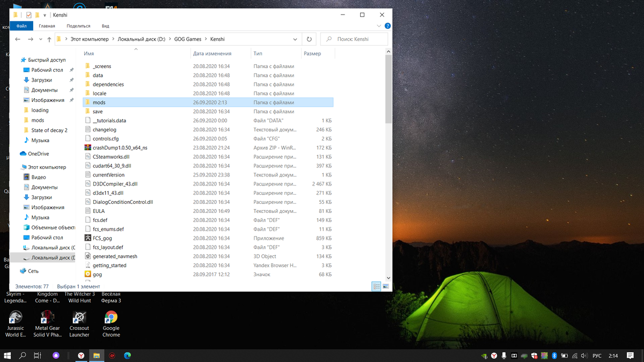Switch input language РУС indicator

[x=597, y=356]
